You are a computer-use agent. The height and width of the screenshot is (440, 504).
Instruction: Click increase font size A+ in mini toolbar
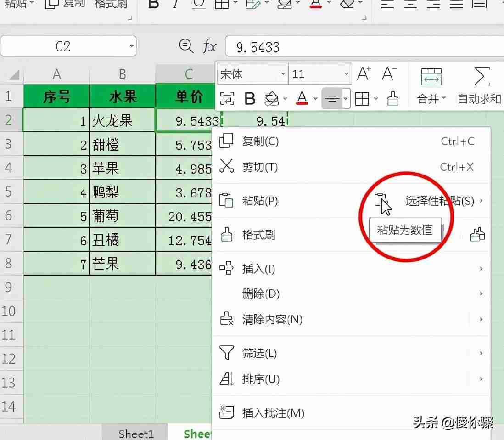(x=364, y=73)
